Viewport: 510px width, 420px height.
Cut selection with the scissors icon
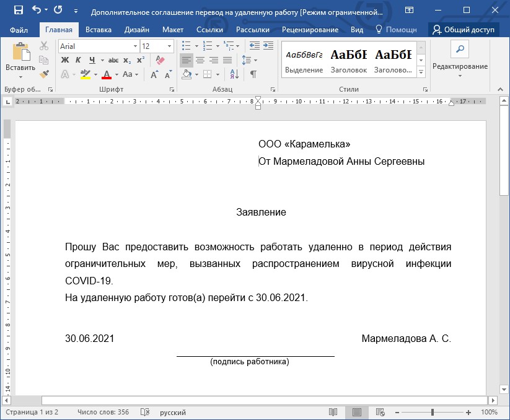(44, 46)
